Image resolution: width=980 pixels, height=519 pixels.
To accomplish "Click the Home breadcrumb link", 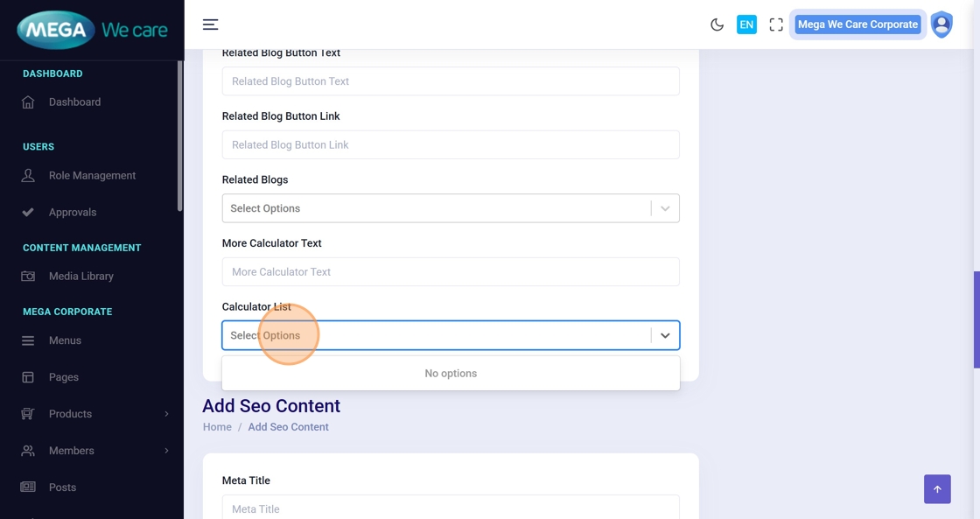I will [217, 427].
